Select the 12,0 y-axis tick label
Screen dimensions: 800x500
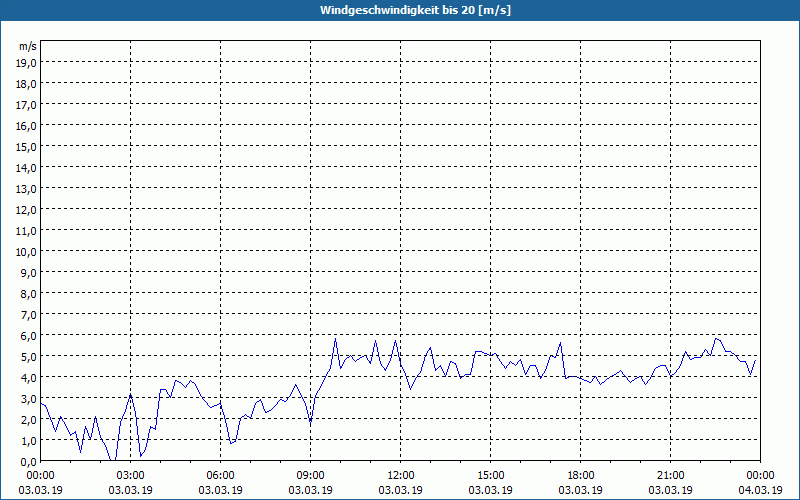(x=27, y=210)
